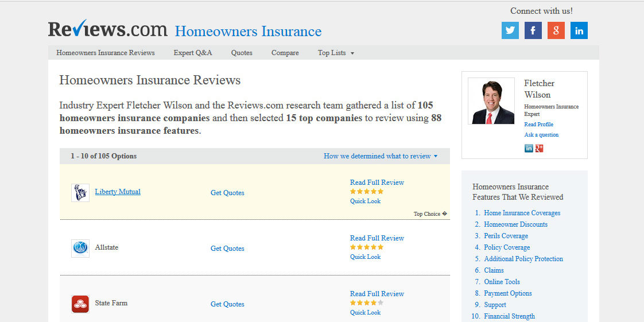Click Allstate's star rating
The width and height of the screenshot is (644, 322).
pos(366,247)
